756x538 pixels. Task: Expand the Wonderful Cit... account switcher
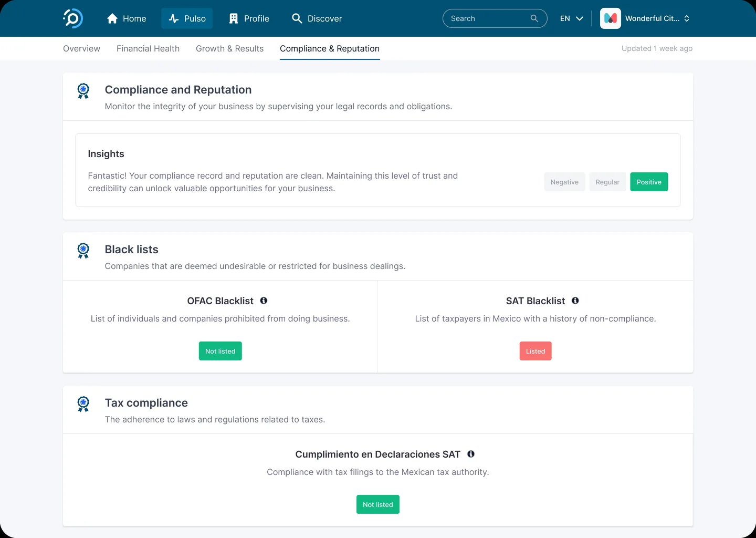click(x=687, y=18)
